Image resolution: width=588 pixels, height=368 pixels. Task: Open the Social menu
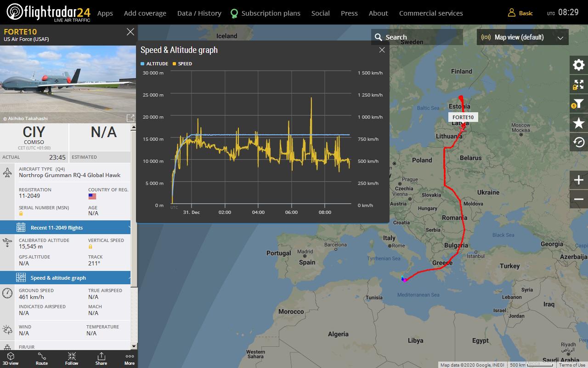(x=321, y=13)
